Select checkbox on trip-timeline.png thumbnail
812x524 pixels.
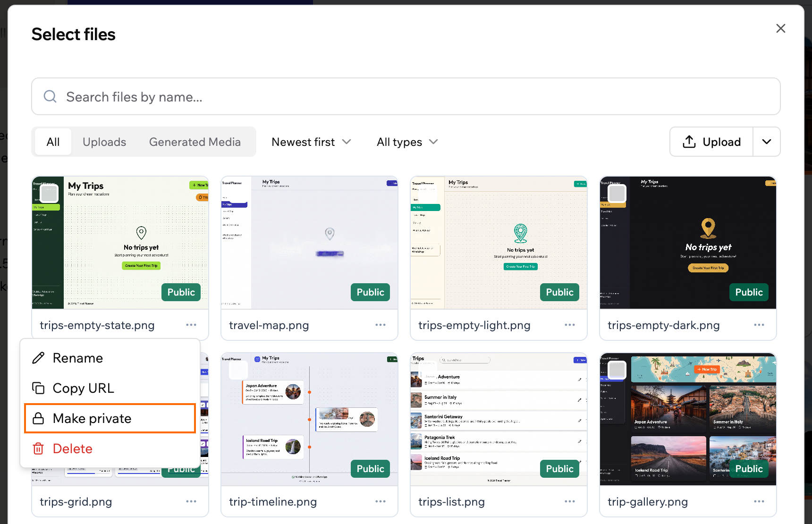pos(238,370)
